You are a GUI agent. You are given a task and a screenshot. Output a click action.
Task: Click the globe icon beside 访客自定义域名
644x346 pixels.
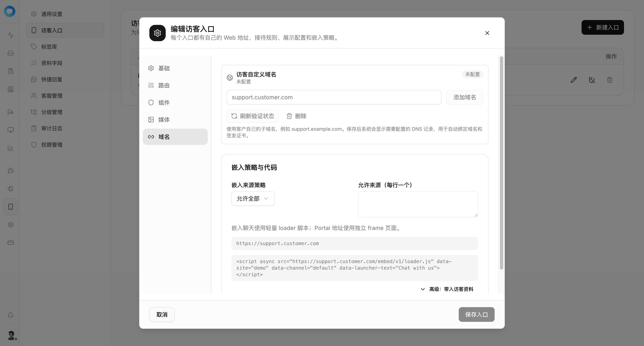(230, 78)
